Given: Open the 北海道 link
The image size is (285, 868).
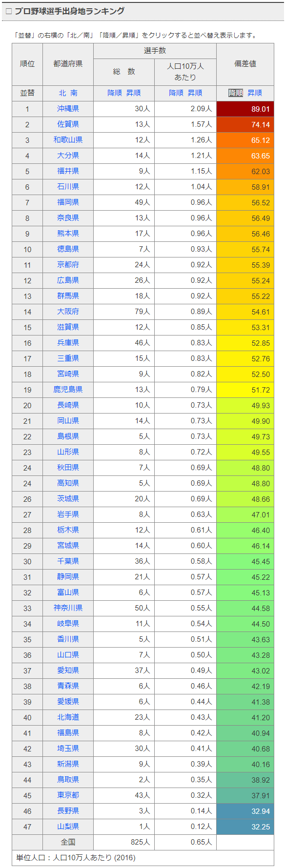Looking at the screenshot, I should click(68, 717).
